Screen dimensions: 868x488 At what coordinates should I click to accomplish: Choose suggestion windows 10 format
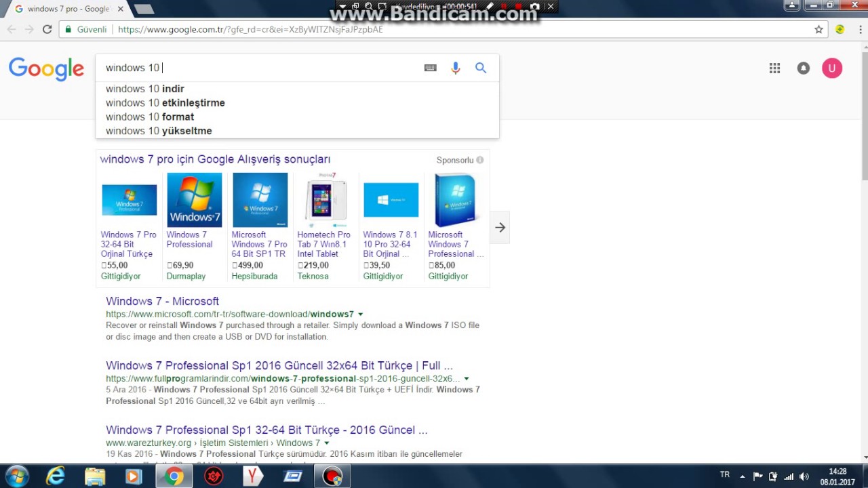pyautogui.click(x=150, y=117)
